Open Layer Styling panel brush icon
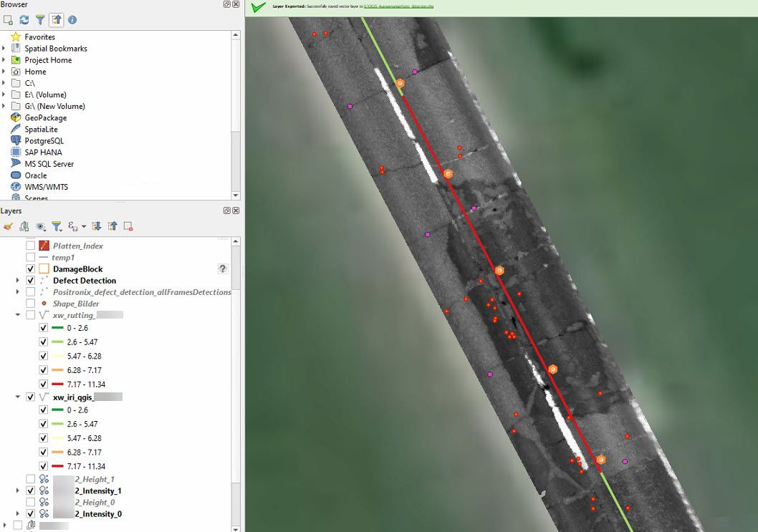This screenshot has height=532, width=758. (8, 226)
